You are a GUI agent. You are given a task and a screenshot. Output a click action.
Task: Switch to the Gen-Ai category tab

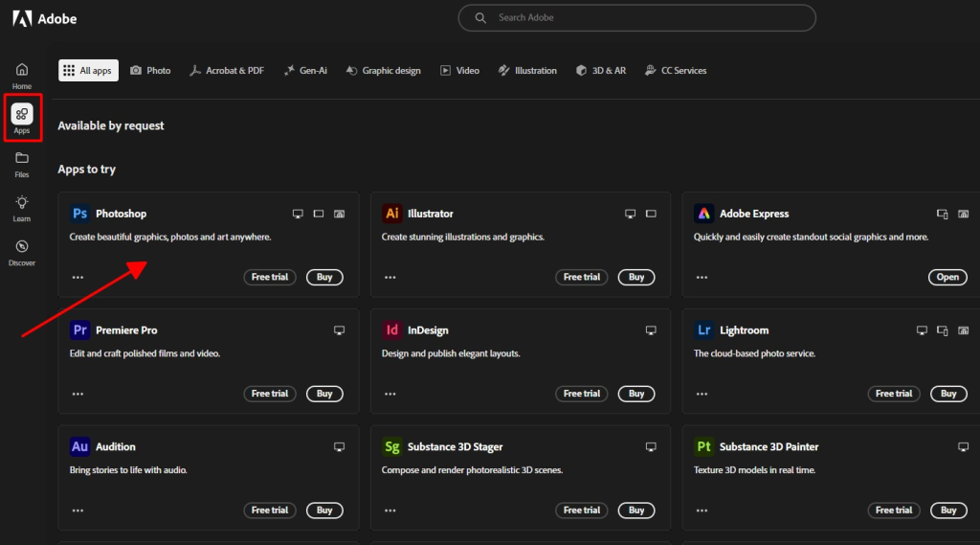click(305, 71)
